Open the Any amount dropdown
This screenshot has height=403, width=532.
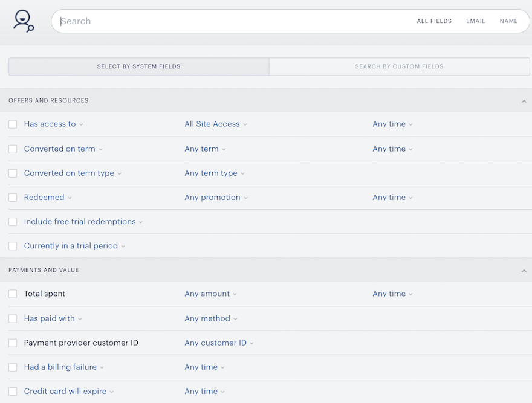[x=211, y=294]
